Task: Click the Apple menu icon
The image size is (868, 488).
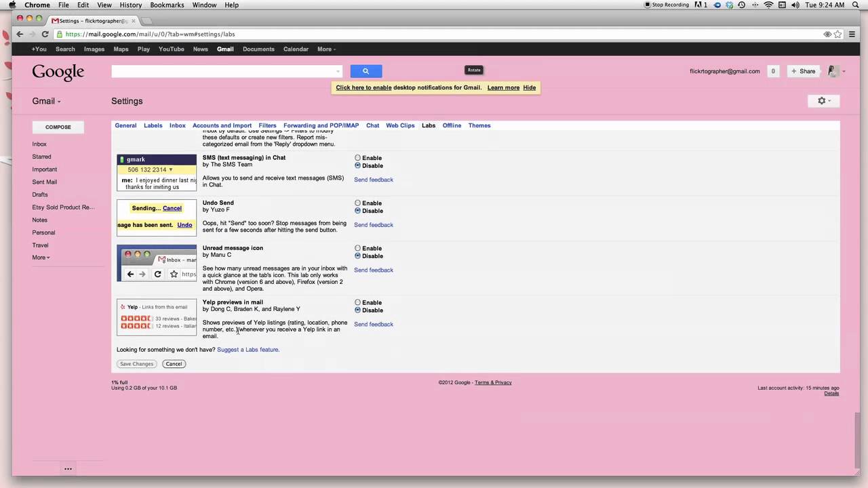Action: coord(13,5)
